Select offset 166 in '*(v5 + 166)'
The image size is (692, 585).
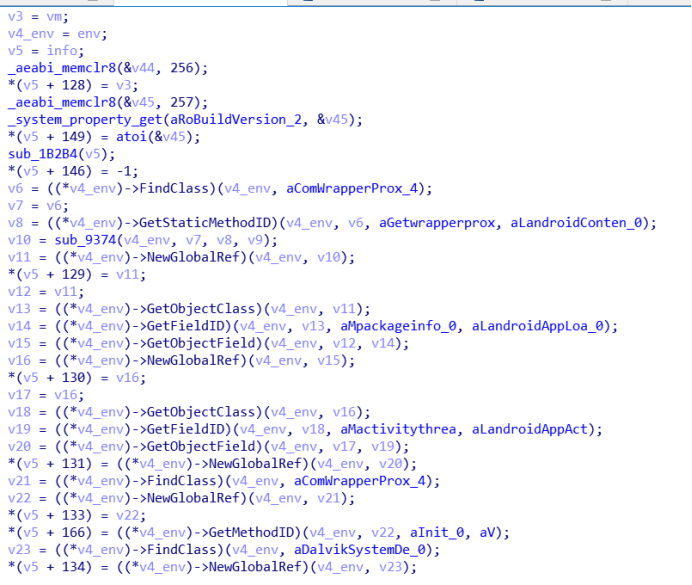pyautogui.click(x=73, y=532)
